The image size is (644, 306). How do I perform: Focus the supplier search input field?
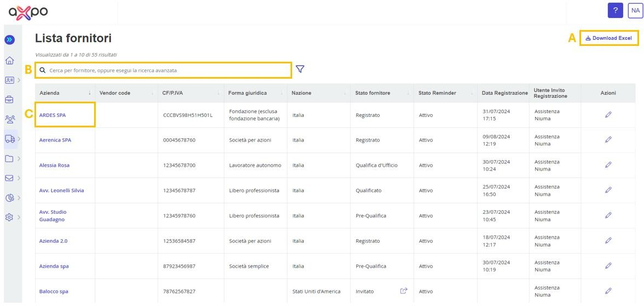[164, 70]
